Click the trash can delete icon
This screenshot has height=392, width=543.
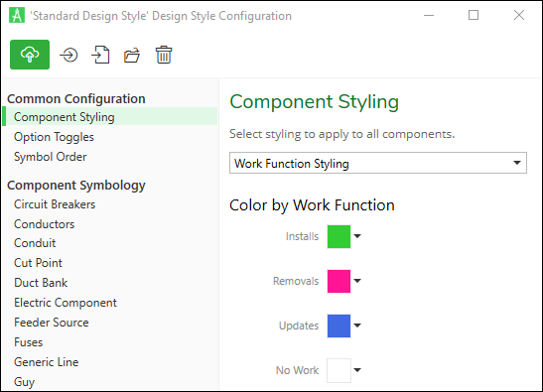(164, 55)
